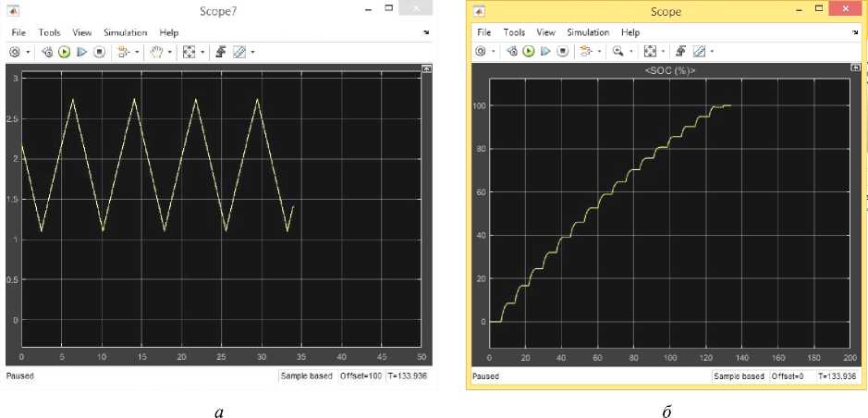Click 'Sample based' status text in Scope window
This screenshot has width=868, height=418.
(x=739, y=376)
